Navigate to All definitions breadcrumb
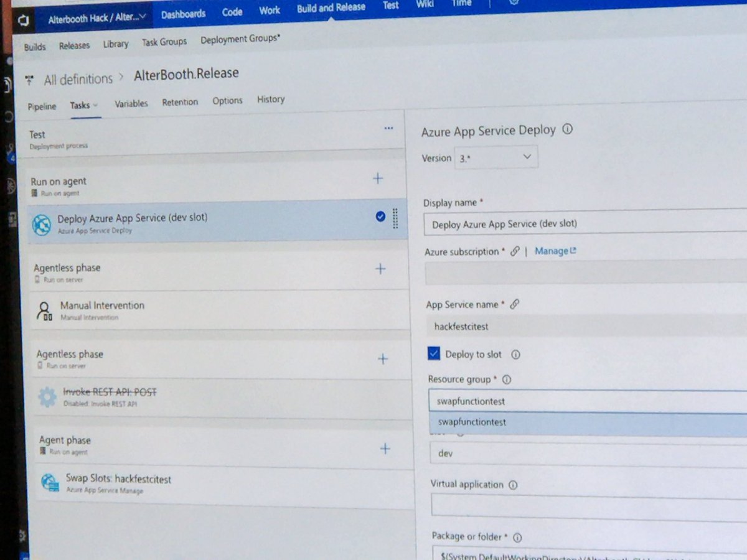This screenshot has height=560, width=747. pyautogui.click(x=78, y=79)
